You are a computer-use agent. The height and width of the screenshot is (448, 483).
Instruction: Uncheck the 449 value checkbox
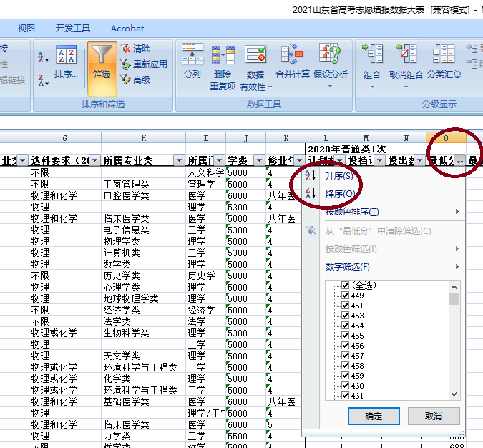(345, 296)
